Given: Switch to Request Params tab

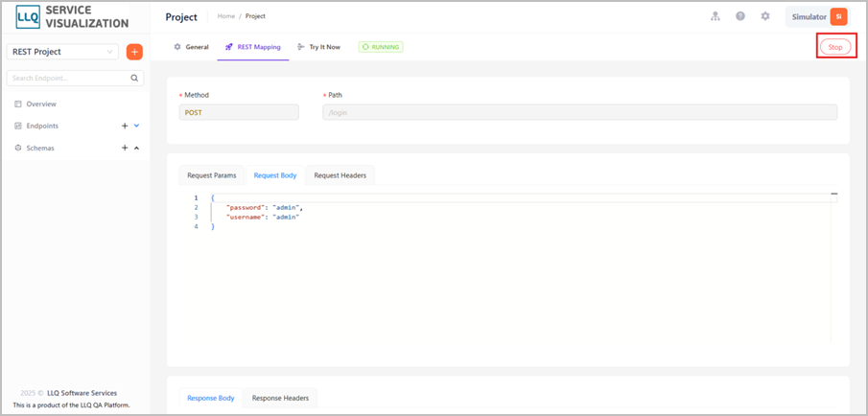Looking at the screenshot, I should (x=212, y=175).
